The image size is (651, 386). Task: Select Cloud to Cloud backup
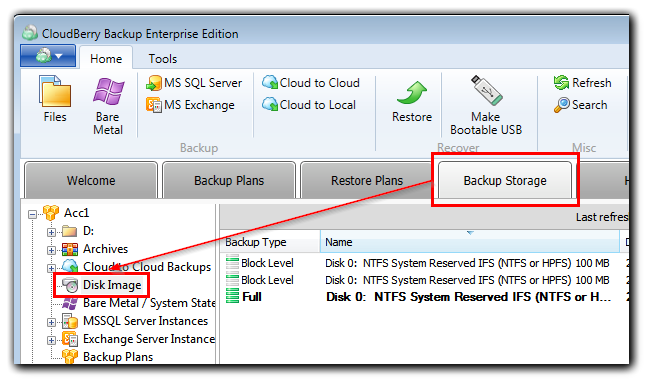[311, 83]
